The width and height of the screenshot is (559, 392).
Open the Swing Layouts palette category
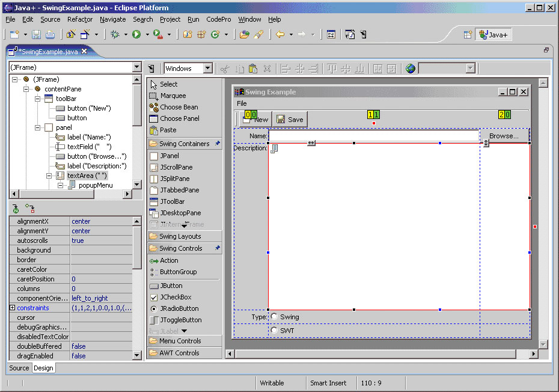click(x=185, y=236)
